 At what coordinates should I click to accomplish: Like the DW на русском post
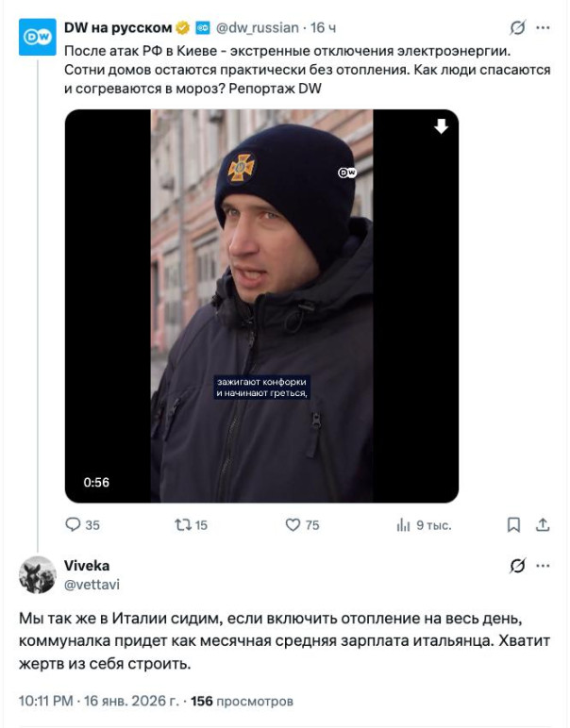pyautogui.click(x=293, y=525)
